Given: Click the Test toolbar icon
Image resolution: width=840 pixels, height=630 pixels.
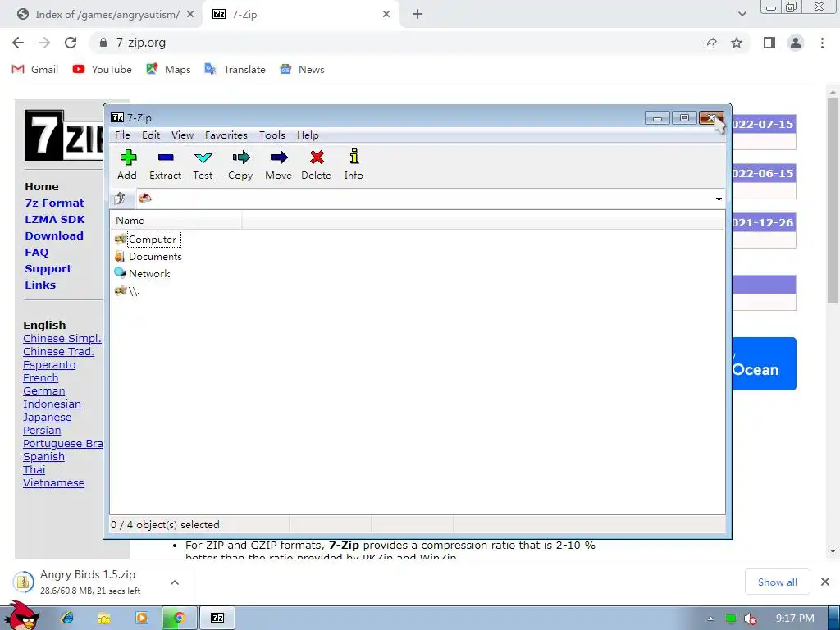Looking at the screenshot, I should [x=203, y=165].
